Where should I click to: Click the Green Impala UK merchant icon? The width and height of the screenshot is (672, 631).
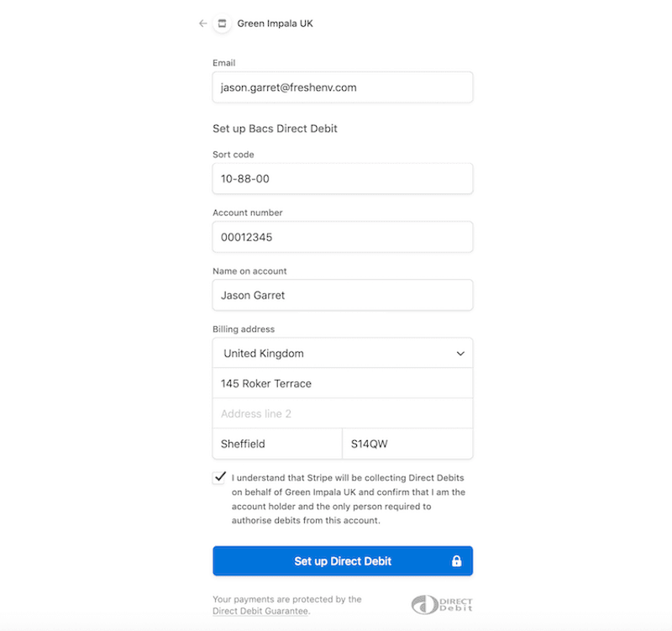[x=222, y=24]
